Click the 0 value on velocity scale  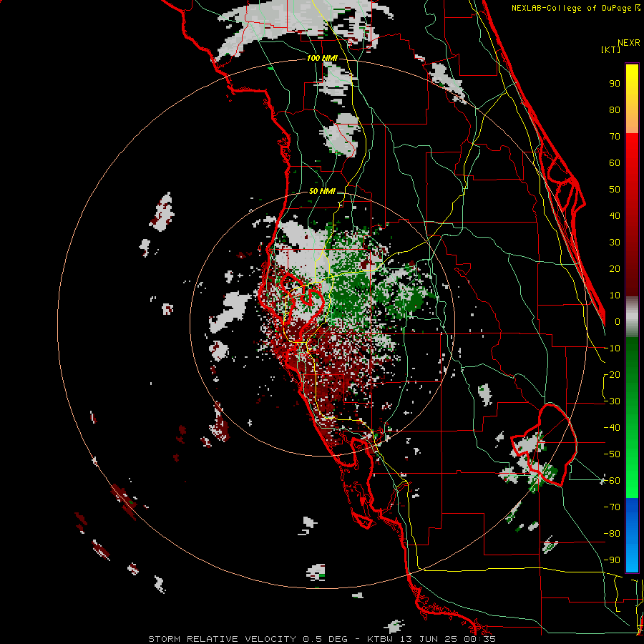tap(618, 322)
